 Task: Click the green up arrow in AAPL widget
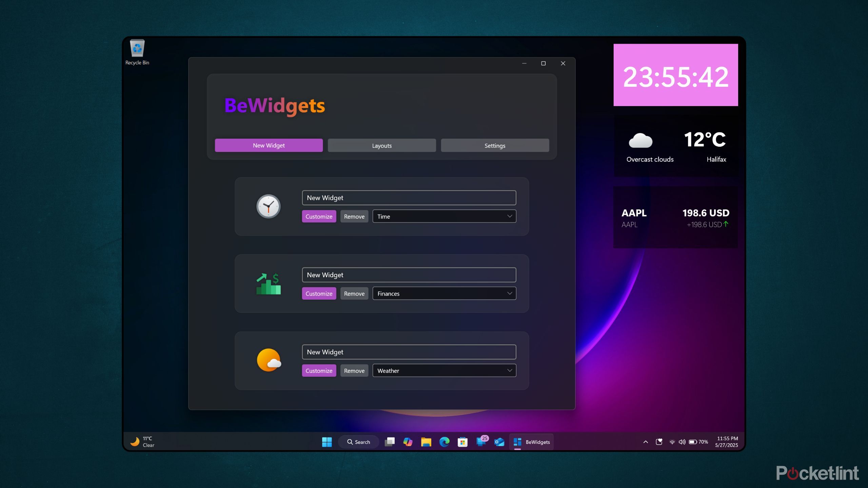coord(726,224)
